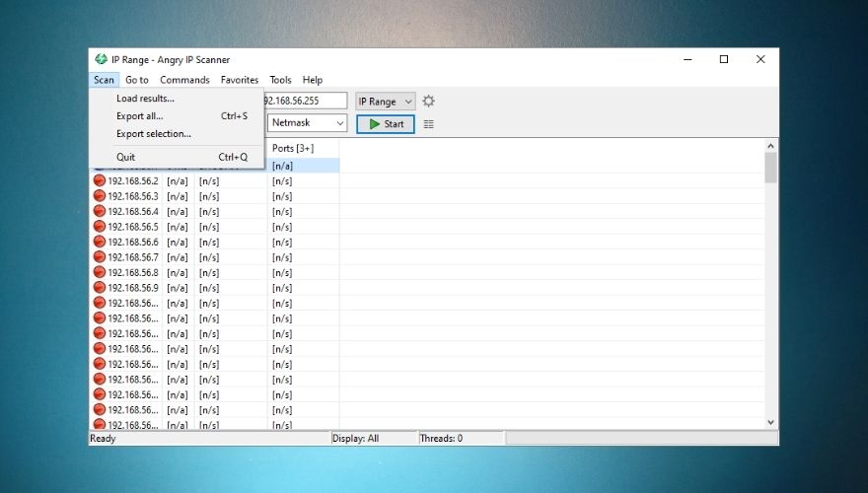Close the Angry IP Scanner window
The image size is (868, 493).
pos(760,59)
